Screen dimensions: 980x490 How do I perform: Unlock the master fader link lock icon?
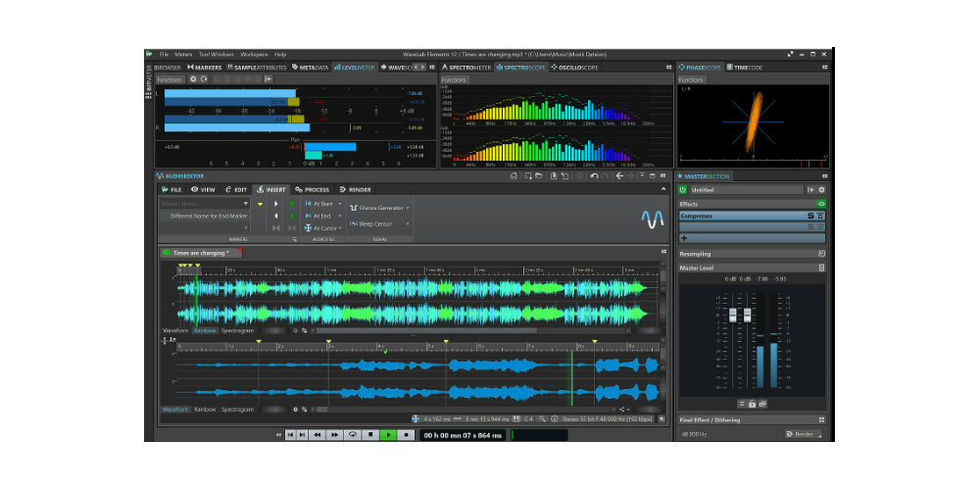752,404
